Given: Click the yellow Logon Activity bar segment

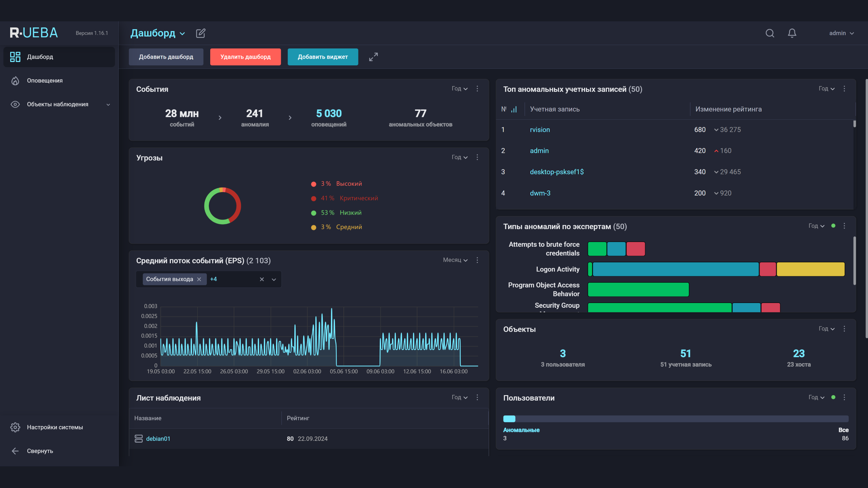Looking at the screenshot, I should (810, 269).
